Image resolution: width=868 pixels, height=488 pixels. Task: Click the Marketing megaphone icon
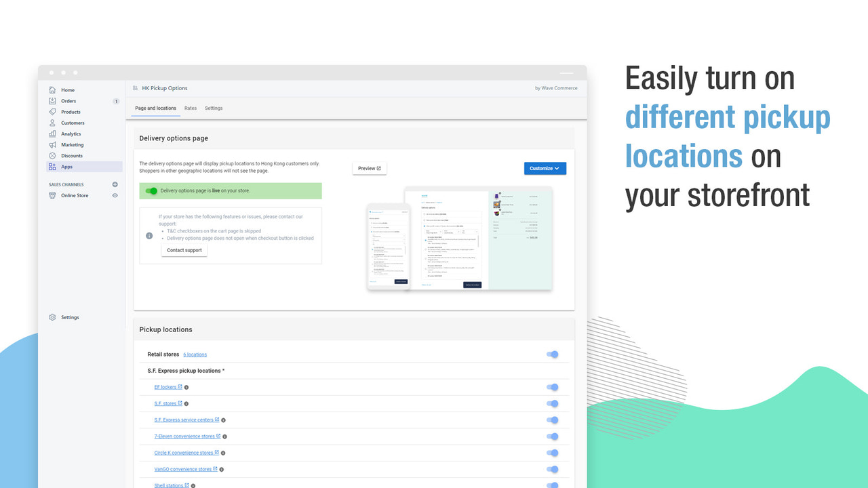point(53,144)
